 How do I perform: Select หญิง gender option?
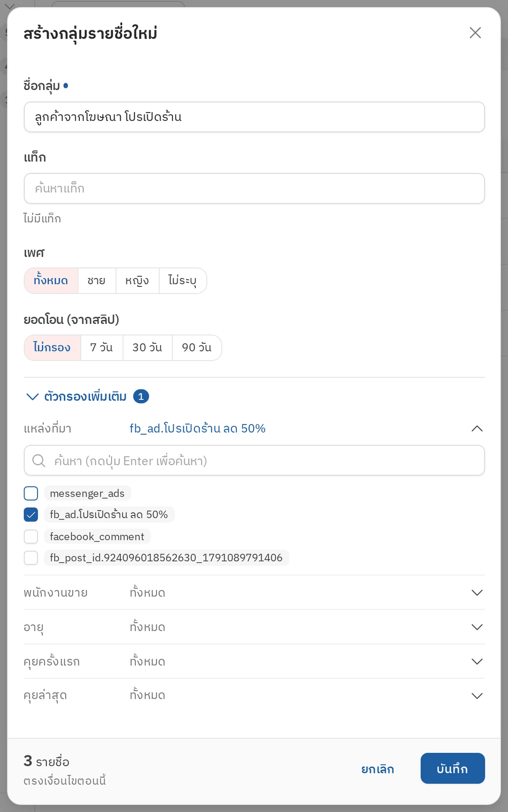pos(137,281)
